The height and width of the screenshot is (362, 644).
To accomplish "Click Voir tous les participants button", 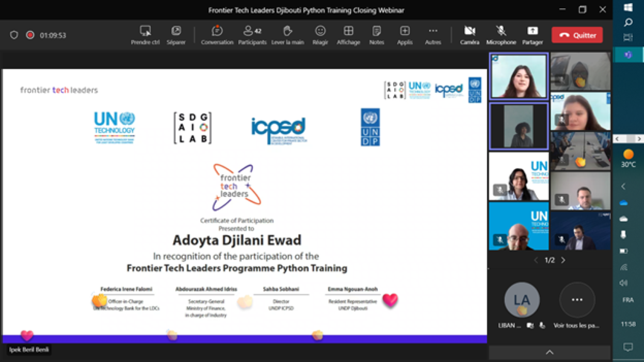I will [x=577, y=305].
